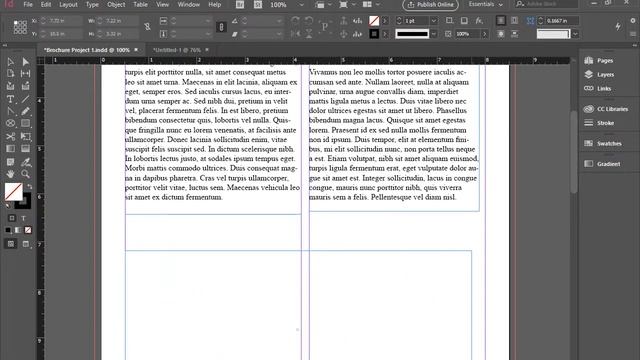Open the effects fx button

point(479,20)
